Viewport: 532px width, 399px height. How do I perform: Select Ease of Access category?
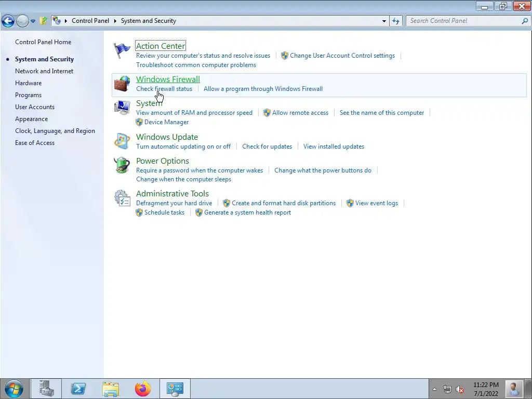click(x=35, y=143)
